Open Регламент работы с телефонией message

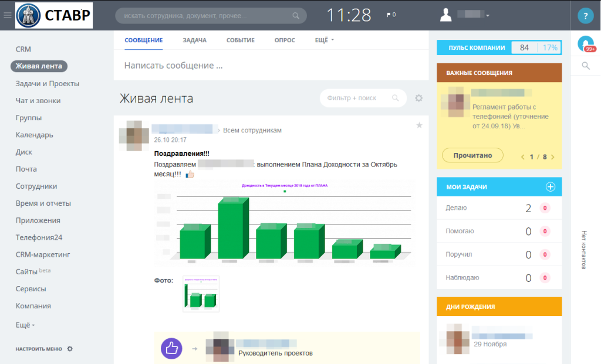(510, 117)
